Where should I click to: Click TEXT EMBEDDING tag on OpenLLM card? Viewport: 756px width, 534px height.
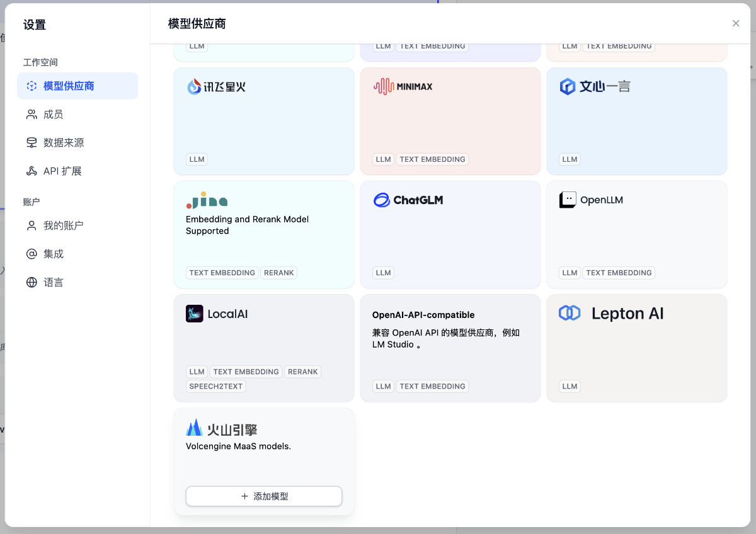coord(619,273)
